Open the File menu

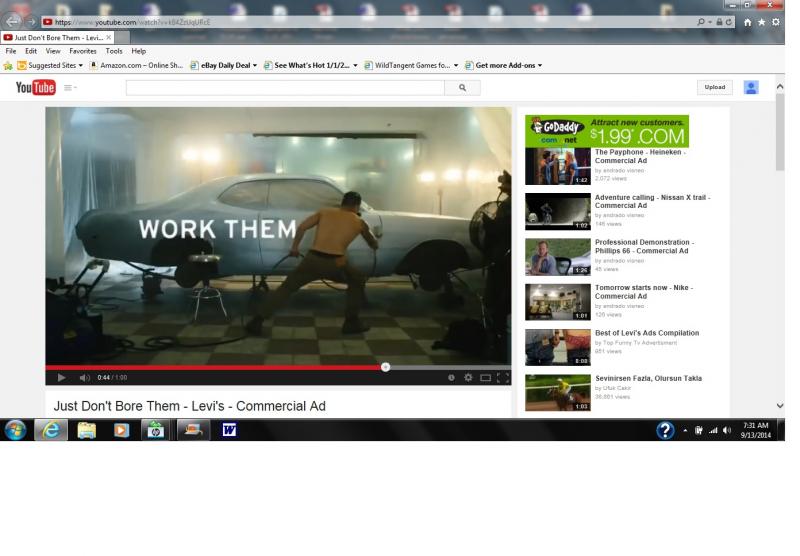11,51
